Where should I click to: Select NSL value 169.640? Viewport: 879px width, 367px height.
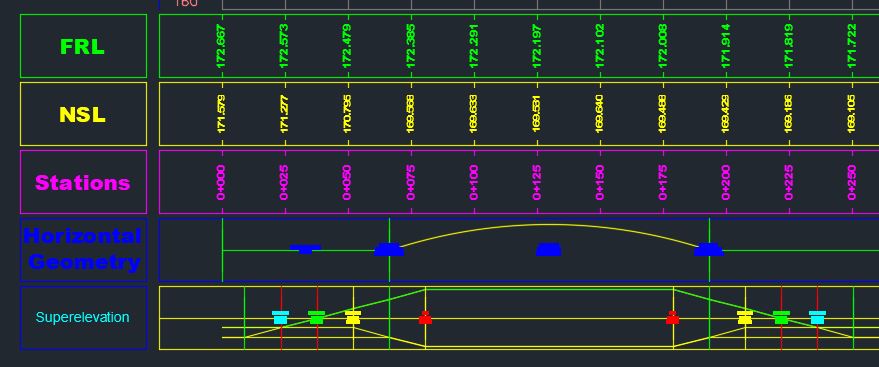(599, 114)
